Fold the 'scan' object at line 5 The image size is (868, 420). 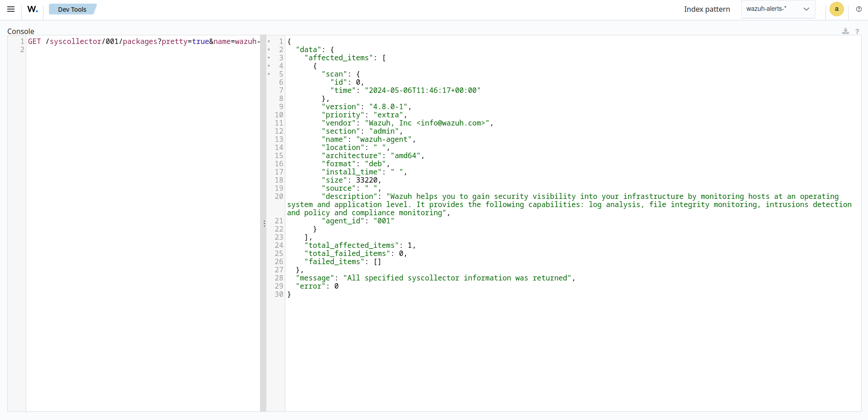pos(268,74)
